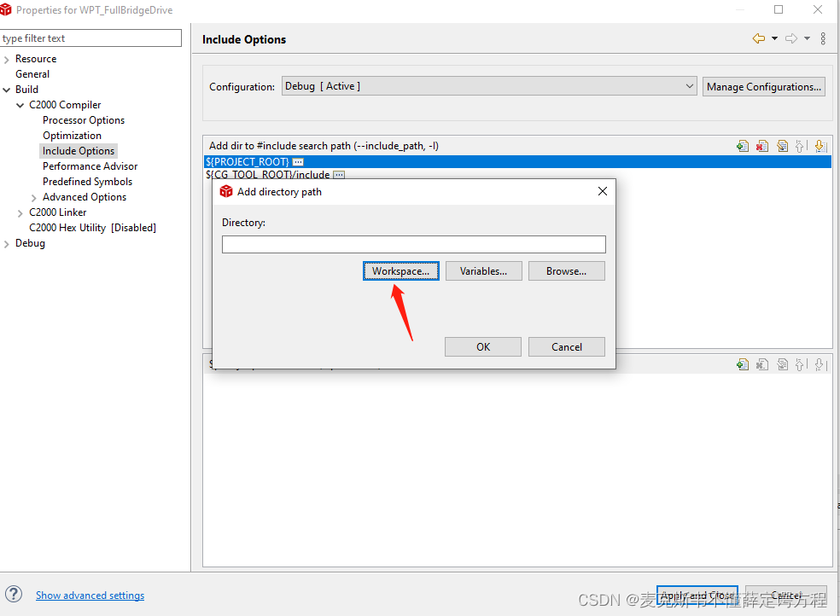The height and width of the screenshot is (616, 840).
Task: Maximize the Properties window
Action: [779, 9]
